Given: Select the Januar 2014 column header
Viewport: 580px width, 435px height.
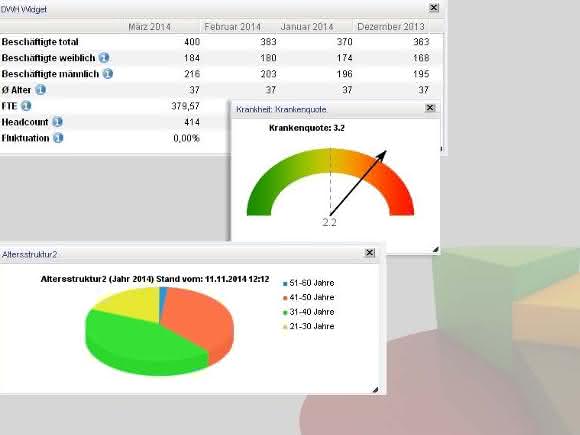Looking at the screenshot, I should click(x=307, y=27).
